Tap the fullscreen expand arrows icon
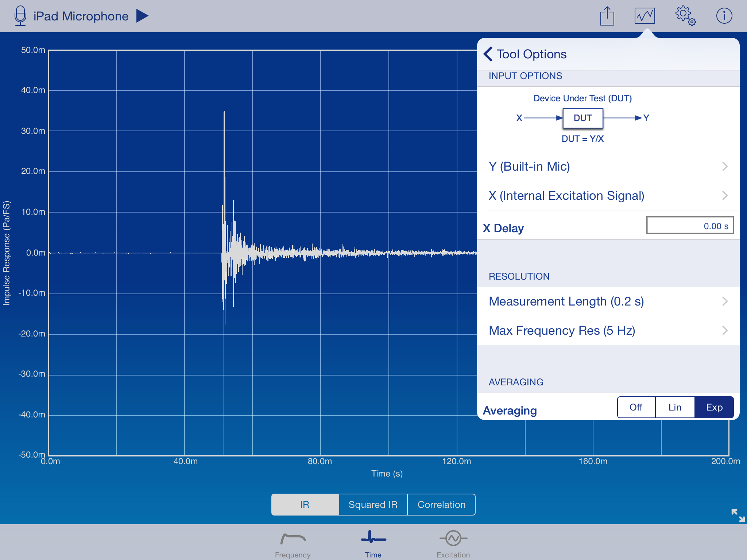Screen dimensions: 747x560 pos(738,515)
